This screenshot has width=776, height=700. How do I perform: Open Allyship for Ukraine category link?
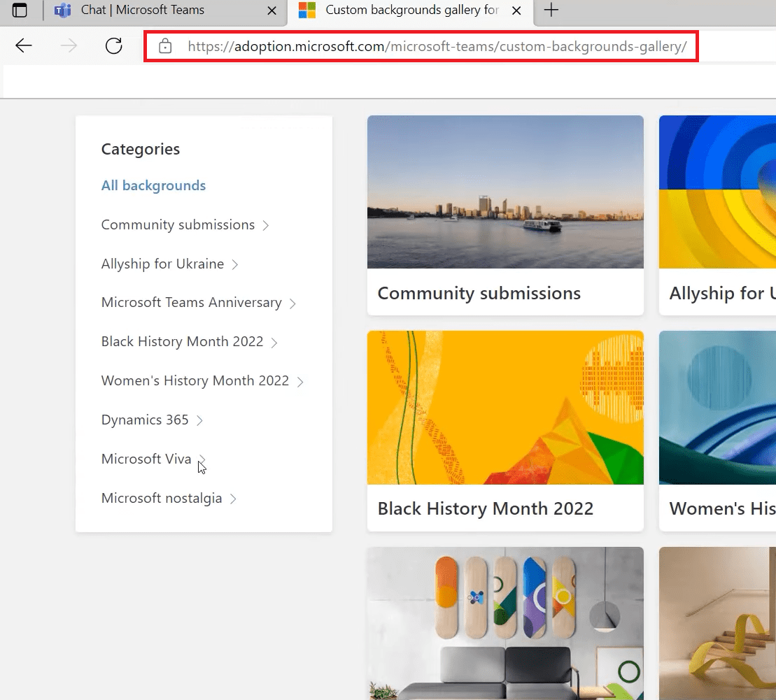click(x=162, y=264)
